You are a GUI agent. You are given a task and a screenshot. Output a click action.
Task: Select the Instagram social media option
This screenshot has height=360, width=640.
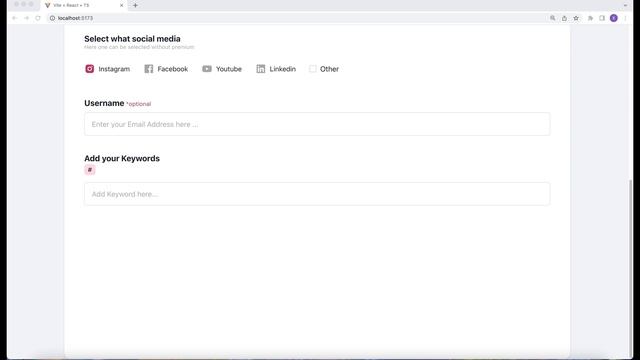point(107,69)
